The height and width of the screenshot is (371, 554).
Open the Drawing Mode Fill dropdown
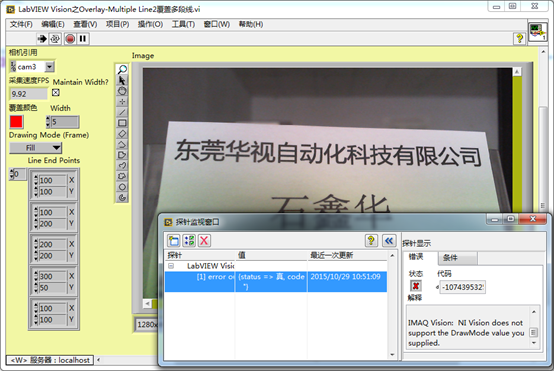click(35, 148)
